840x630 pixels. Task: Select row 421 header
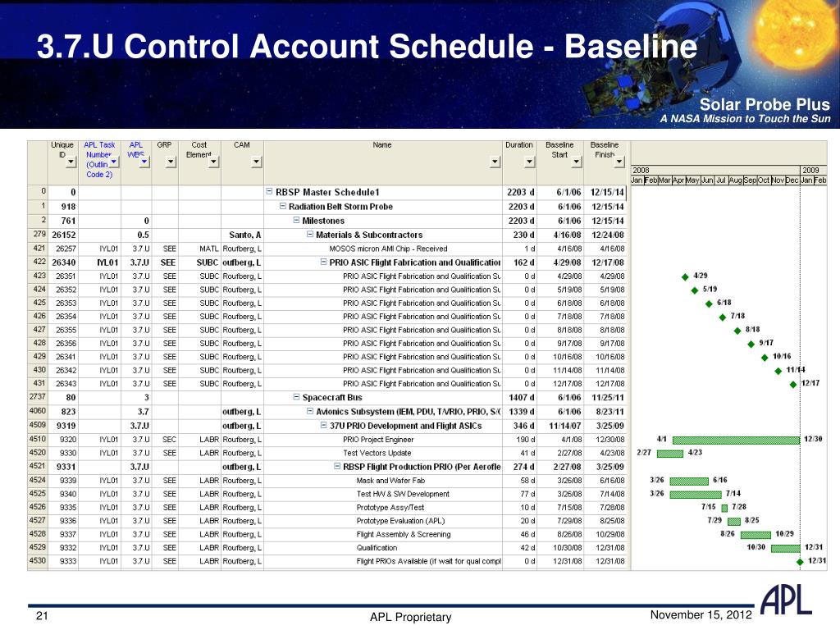(38, 249)
